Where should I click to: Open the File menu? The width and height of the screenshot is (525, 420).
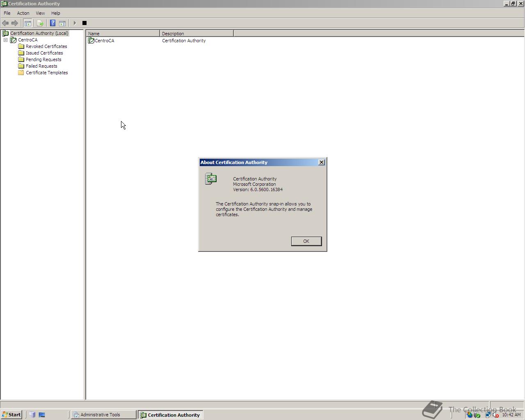[7, 13]
